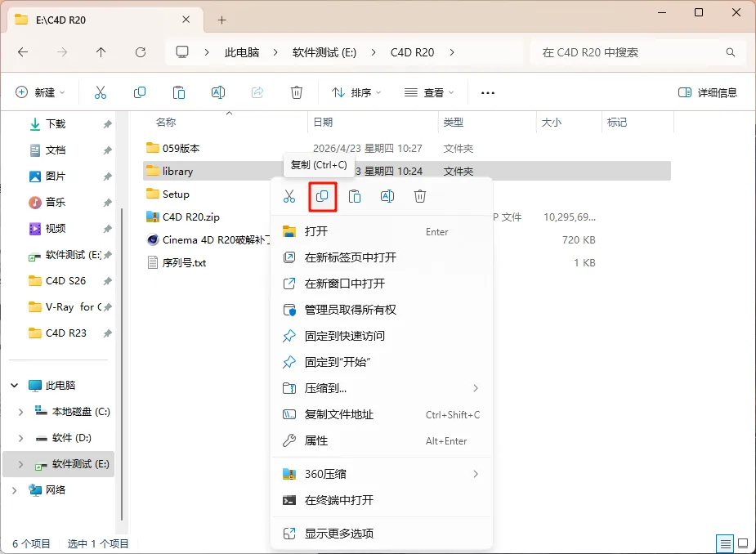Collapse 此电脑 tree node
The image size is (756, 554).
[x=15, y=385]
